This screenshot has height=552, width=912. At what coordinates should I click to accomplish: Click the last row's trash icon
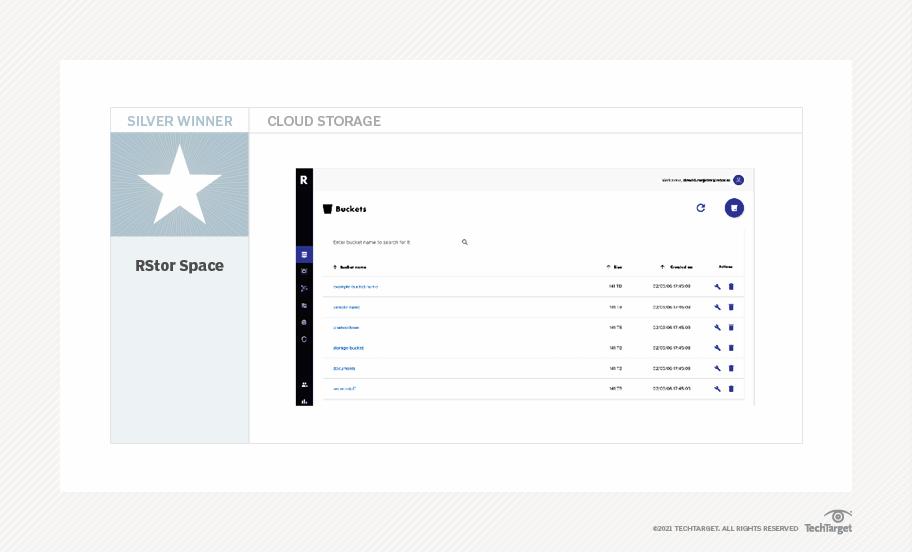(x=731, y=389)
